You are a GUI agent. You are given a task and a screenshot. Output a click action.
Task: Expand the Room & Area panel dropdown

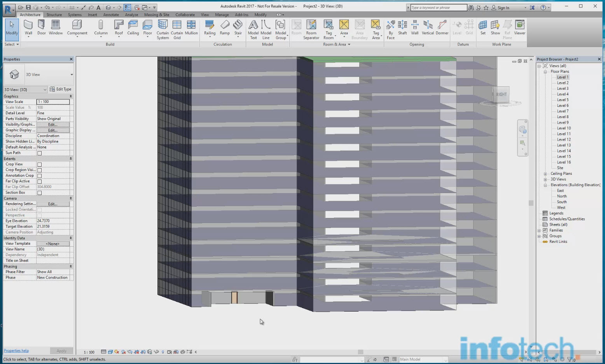tap(337, 44)
